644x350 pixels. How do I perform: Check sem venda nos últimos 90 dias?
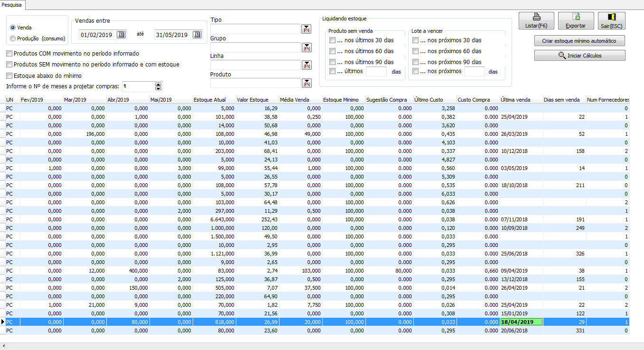click(x=332, y=62)
